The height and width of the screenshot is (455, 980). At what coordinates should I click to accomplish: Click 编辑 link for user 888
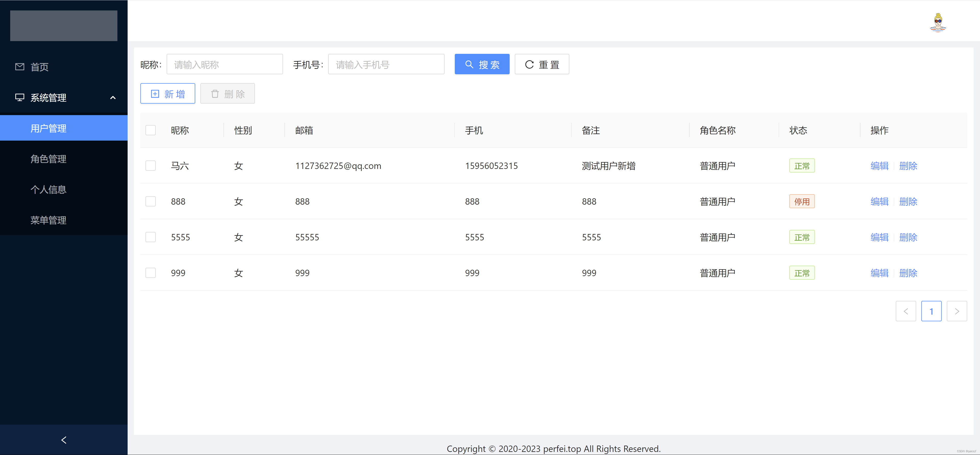(879, 202)
